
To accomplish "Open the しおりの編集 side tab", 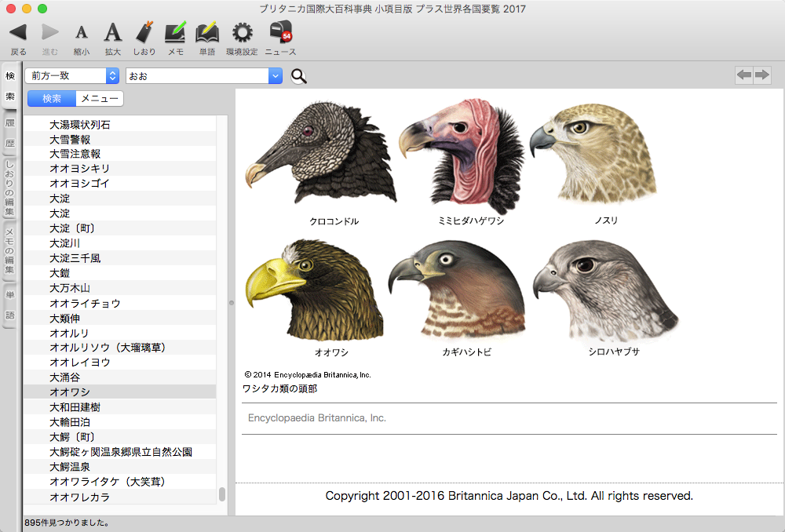I will 10,188.
